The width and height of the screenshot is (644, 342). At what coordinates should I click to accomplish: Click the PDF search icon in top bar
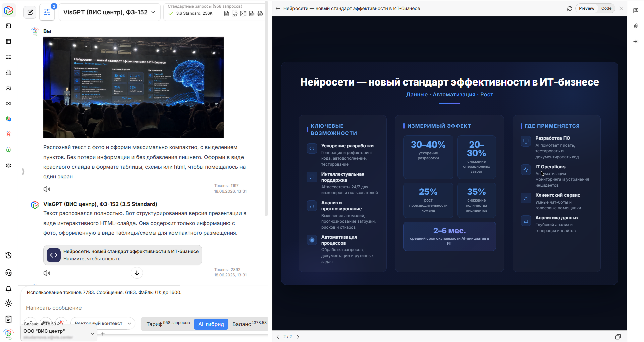pos(235,14)
